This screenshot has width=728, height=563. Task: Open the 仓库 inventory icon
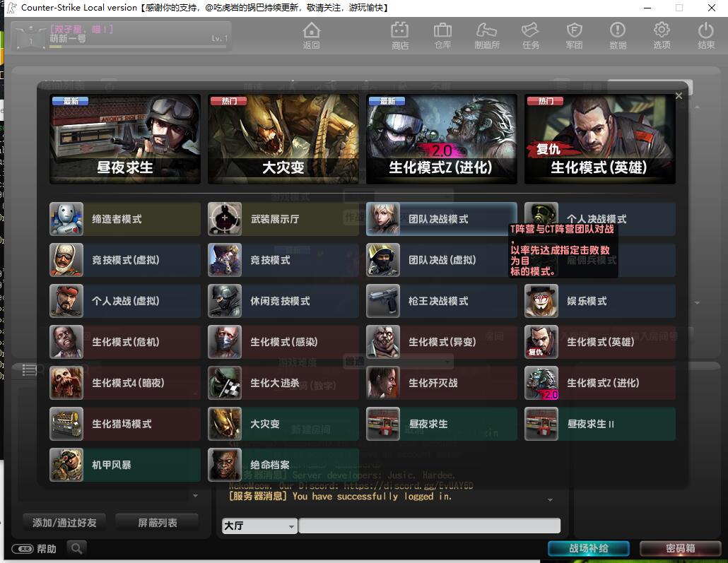pos(442,35)
